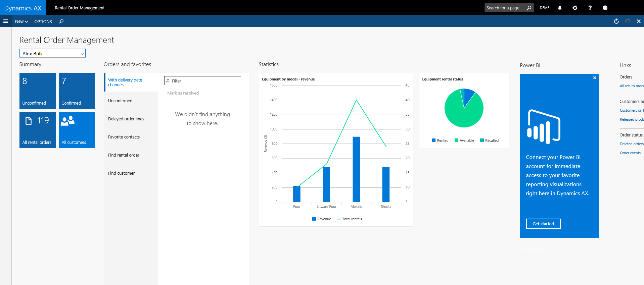This screenshot has height=285, width=644.
Task: Click the Litware Four revenue bar
Action: 326,184
